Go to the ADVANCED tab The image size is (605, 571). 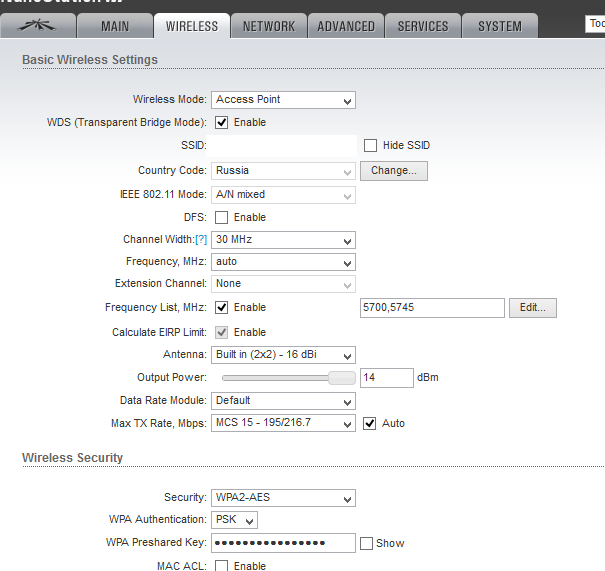point(346,26)
